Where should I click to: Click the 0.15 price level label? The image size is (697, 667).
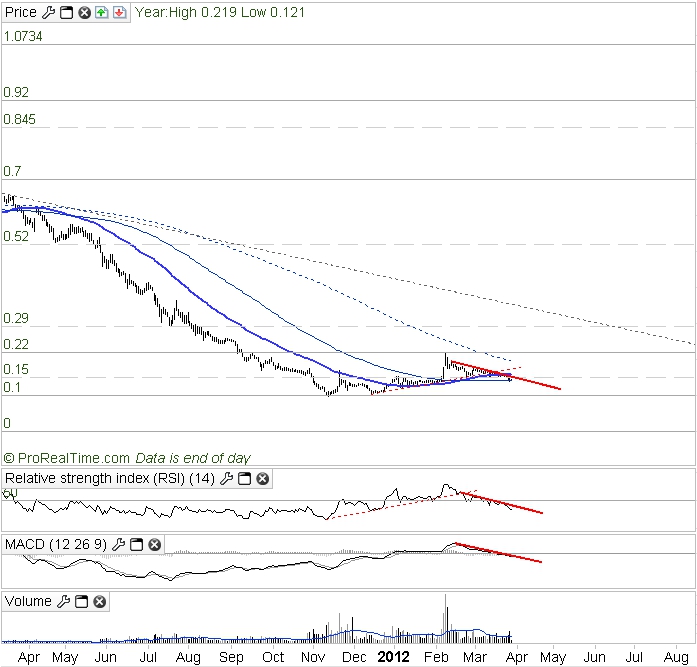[x=16, y=369]
